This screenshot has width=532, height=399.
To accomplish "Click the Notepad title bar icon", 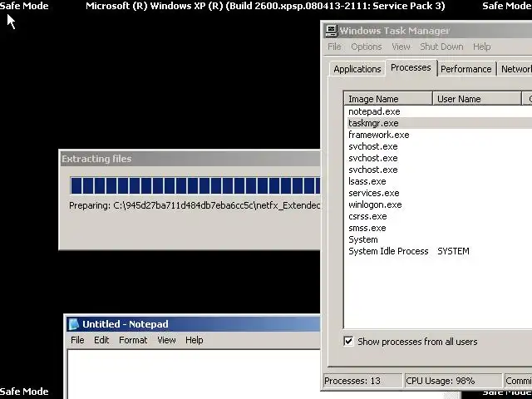I will pyautogui.click(x=74, y=324).
